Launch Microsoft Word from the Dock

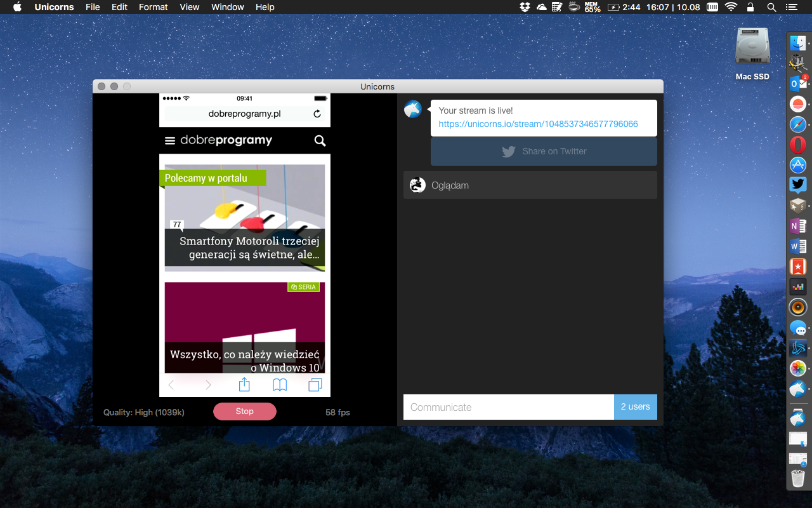tap(797, 246)
